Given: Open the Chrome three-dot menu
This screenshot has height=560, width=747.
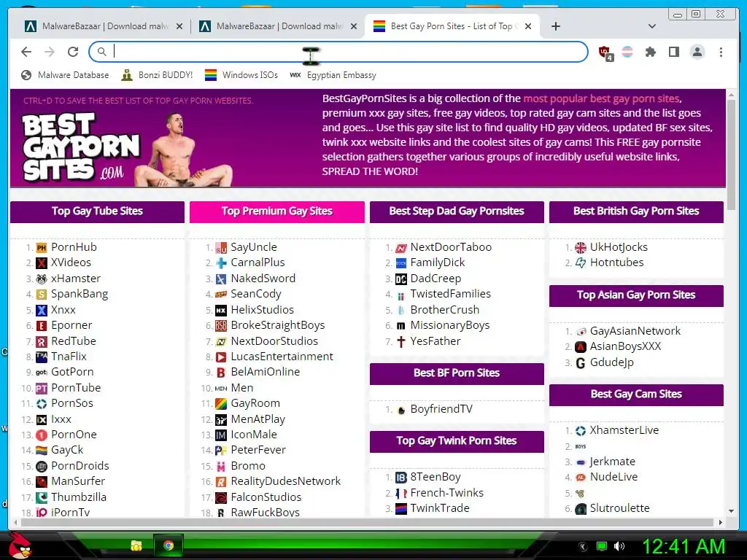Looking at the screenshot, I should click(721, 52).
